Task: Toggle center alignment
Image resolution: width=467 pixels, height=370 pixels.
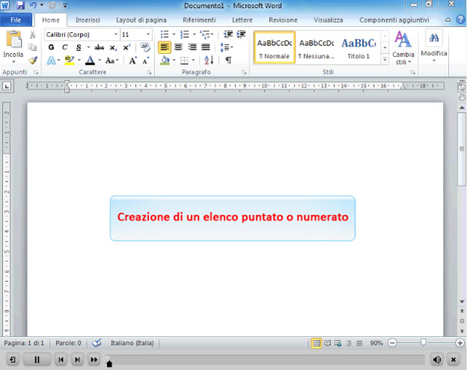Action: [178, 47]
